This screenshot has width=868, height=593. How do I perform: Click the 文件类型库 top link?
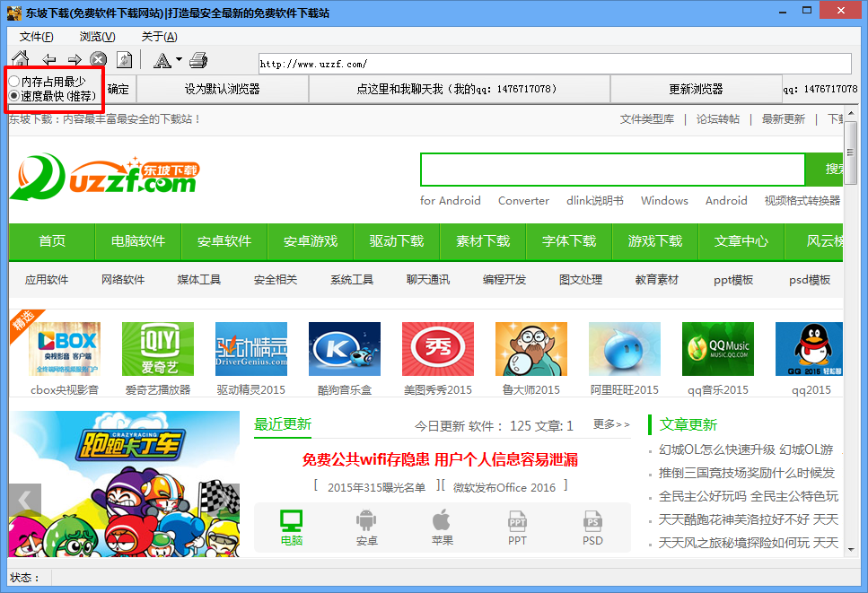click(x=646, y=119)
